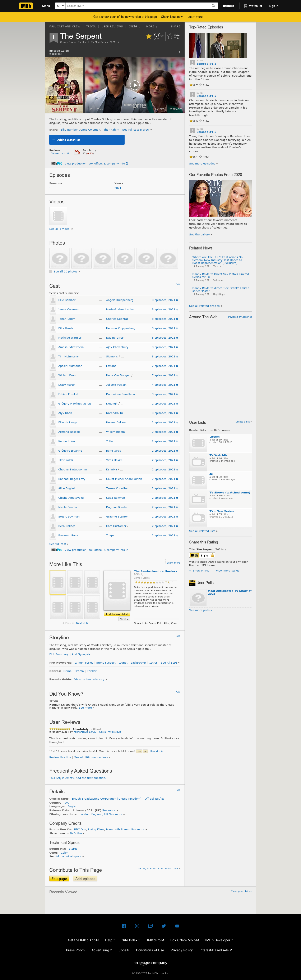Screen dimensions: 301x980
Task: Go to the TRIVIA tab
Action: click(91, 27)
